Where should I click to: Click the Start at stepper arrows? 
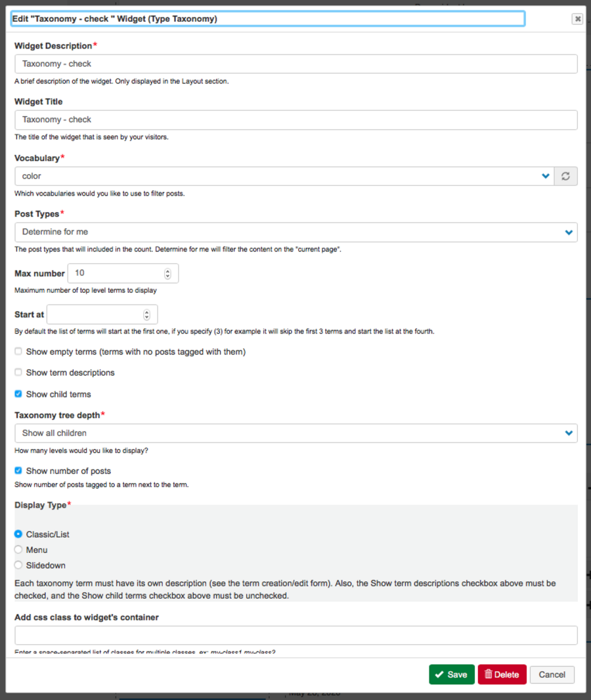146,315
